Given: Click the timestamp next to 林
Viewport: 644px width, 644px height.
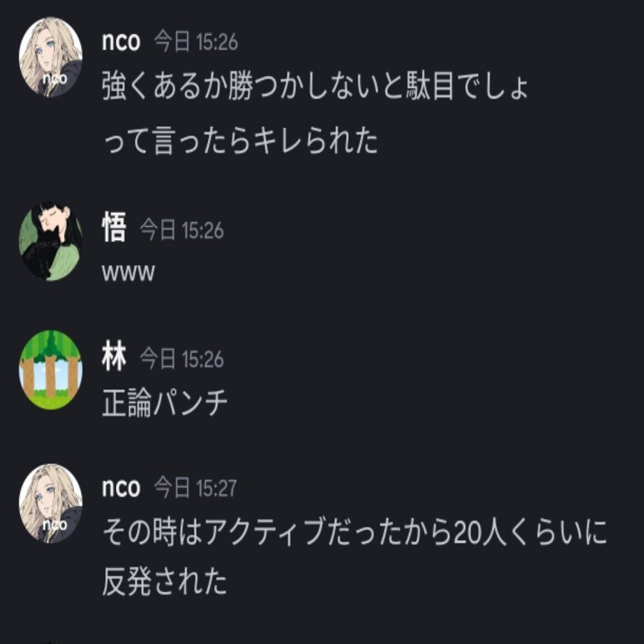Looking at the screenshot, I should click(x=181, y=359).
